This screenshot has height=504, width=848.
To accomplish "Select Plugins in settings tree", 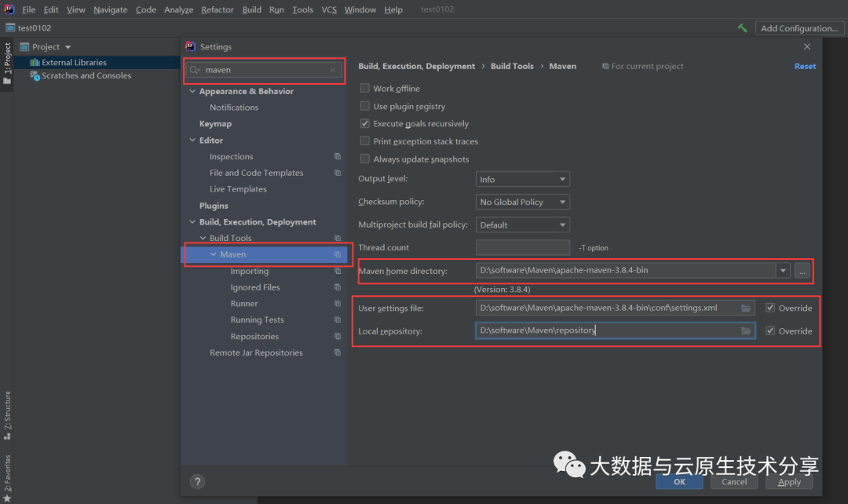I will pos(214,206).
